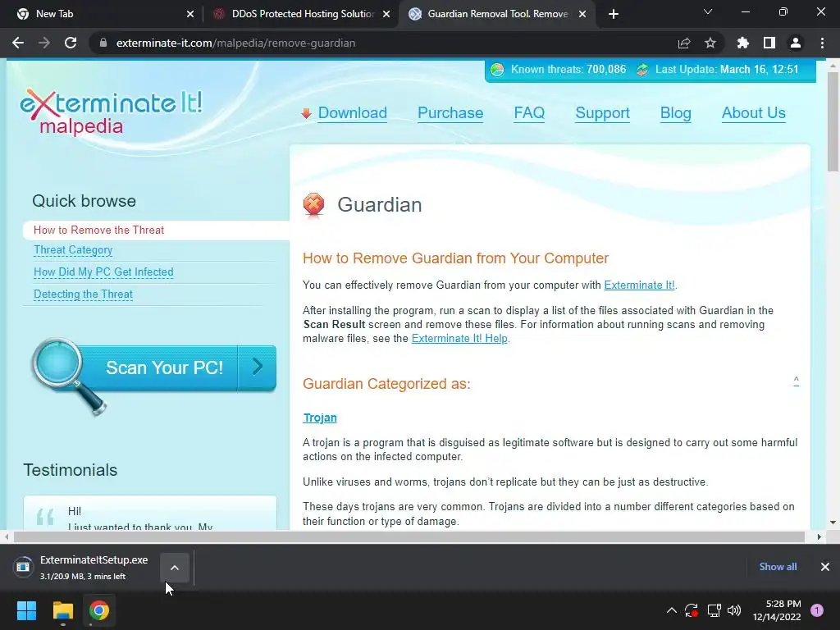Screen dimensions: 840x630
Task: Open the Windows Start menu
Action: point(26,610)
